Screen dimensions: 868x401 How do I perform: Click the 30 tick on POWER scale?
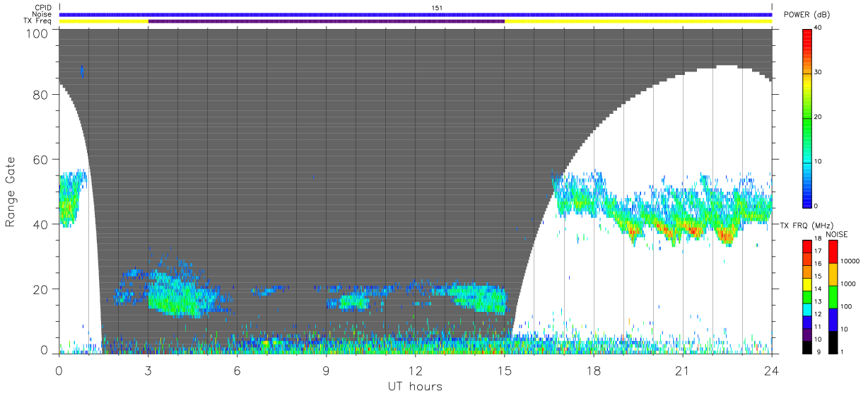tap(819, 72)
